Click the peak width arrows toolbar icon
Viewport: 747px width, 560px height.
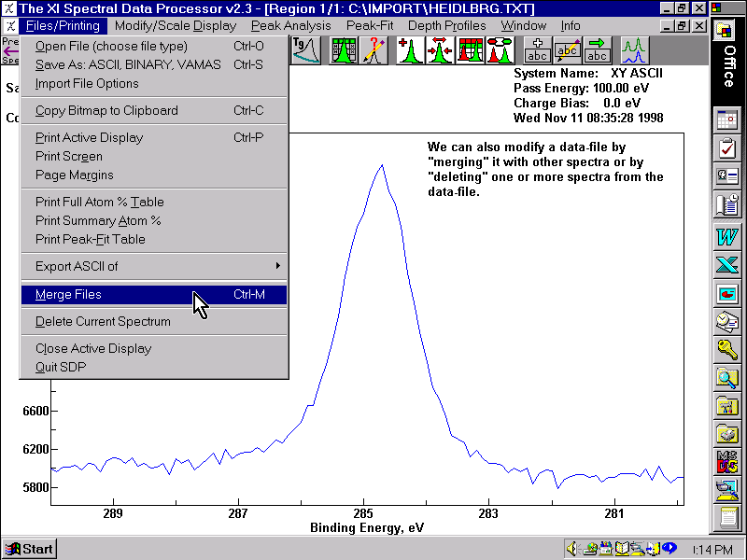click(x=440, y=49)
